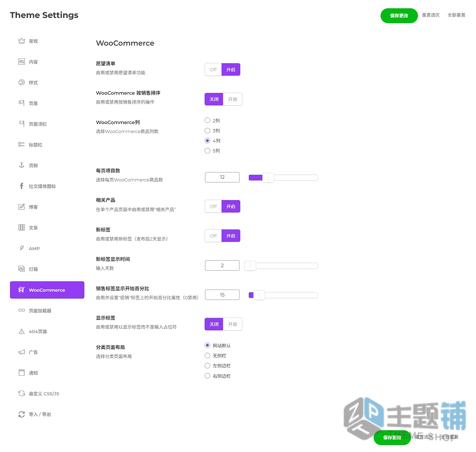Switch 新标签 toggle to Off
476x452 pixels.
tap(213, 236)
